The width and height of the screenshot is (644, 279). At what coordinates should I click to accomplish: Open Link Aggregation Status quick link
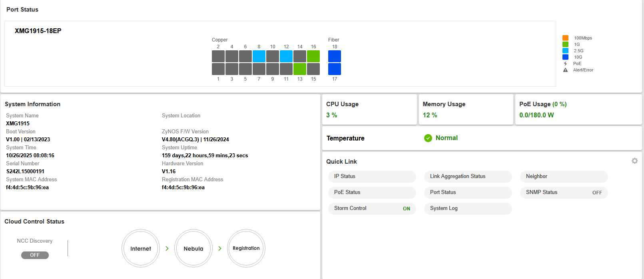click(468, 176)
